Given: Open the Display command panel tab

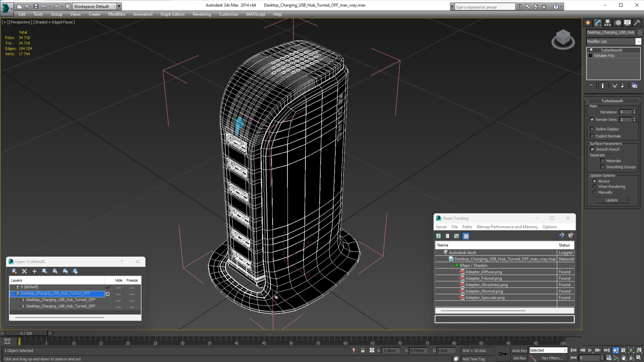Looking at the screenshot, I should [x=627, y=23].
